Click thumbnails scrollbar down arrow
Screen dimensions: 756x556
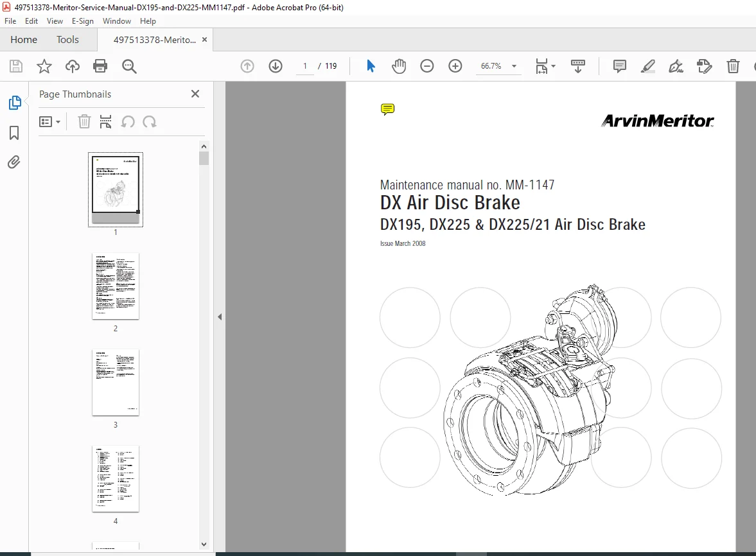tap(204, 544)
